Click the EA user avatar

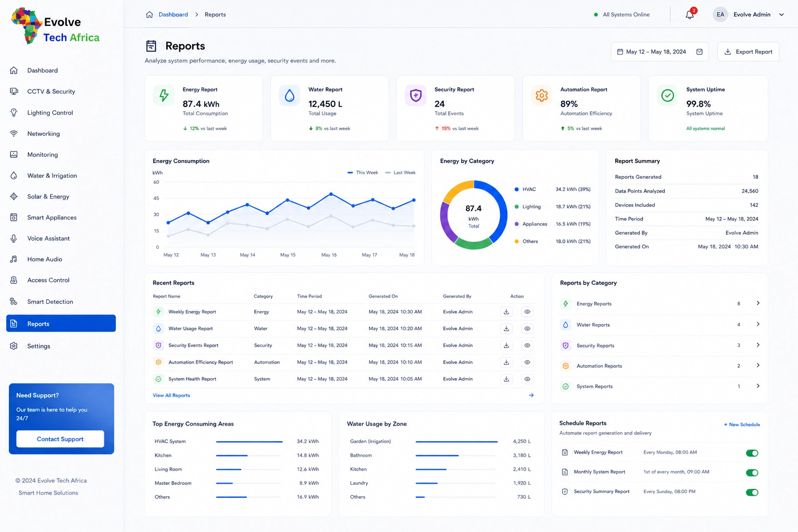click(x=720, y=15)
